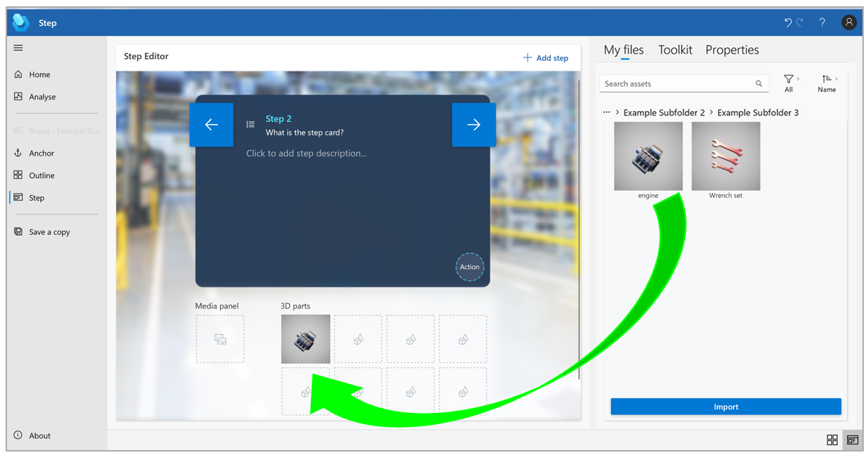Click the step list icon beside Step 2
This screenshot has height=455, width=868.
251,125
